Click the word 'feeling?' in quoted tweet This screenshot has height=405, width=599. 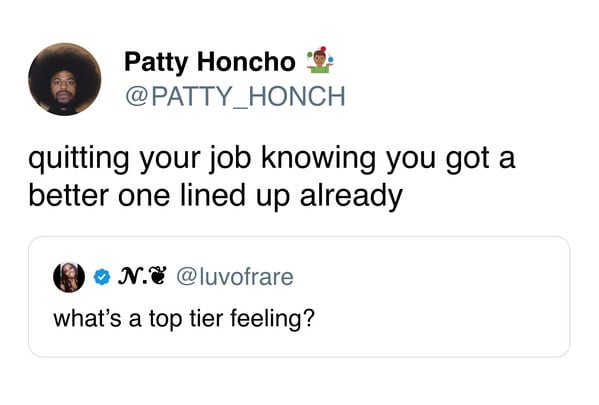tap(272, 319)
